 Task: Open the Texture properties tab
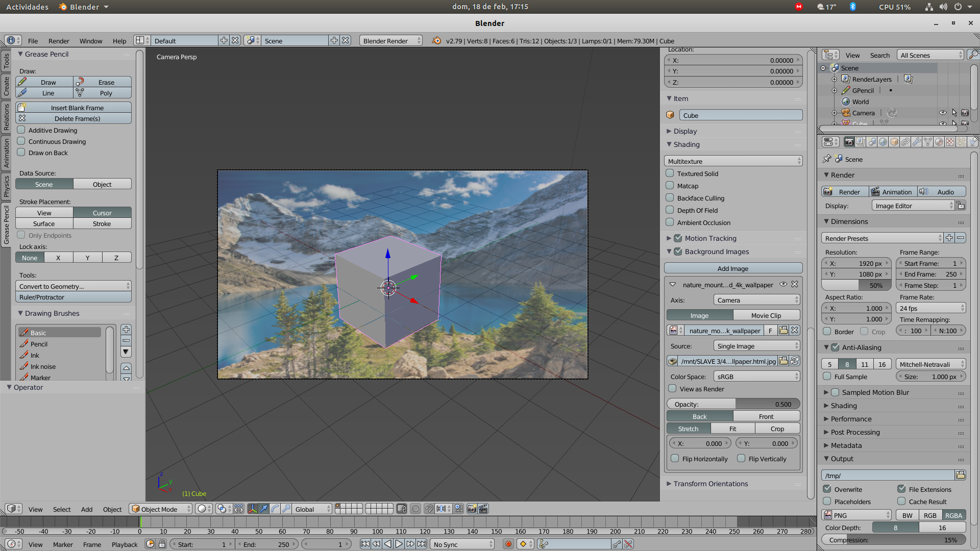click(950, 142)
